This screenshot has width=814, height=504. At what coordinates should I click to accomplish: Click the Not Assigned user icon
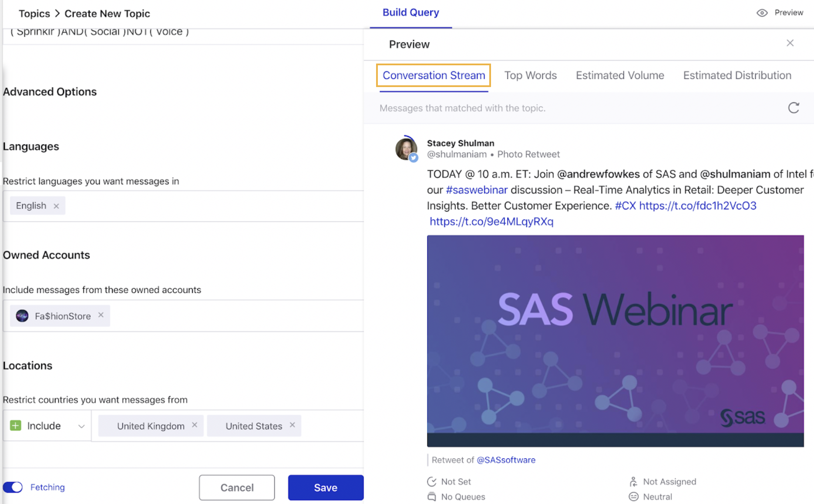coord(633,482)
